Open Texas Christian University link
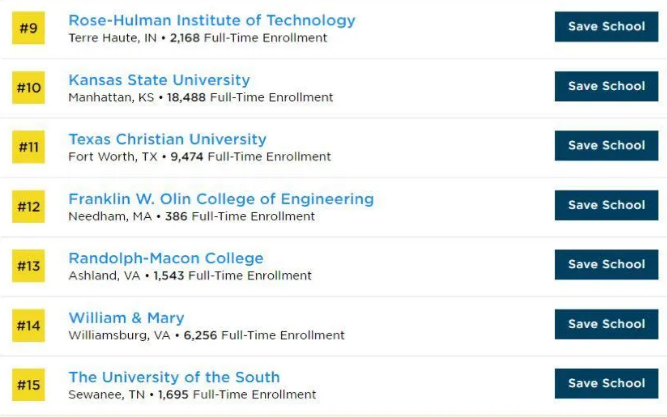Image resolution: width=667 pixels, height=417 pixels. (x=167, y=139)
